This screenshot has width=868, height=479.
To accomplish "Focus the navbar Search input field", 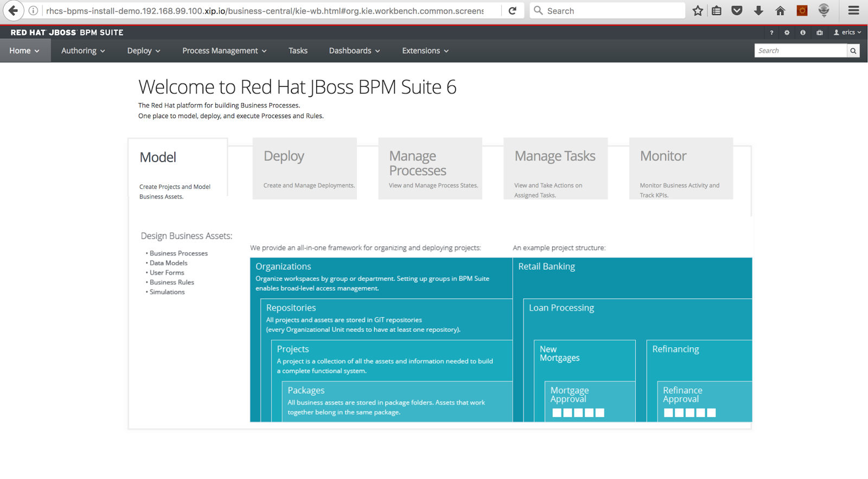I will click(x=801, y=51).
